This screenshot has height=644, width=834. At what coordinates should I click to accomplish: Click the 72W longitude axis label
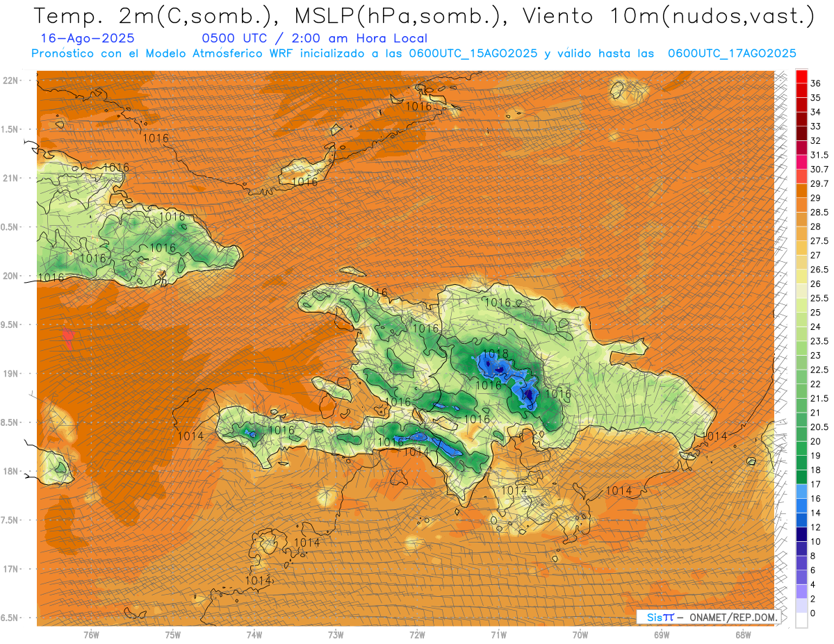coord(417,634)
